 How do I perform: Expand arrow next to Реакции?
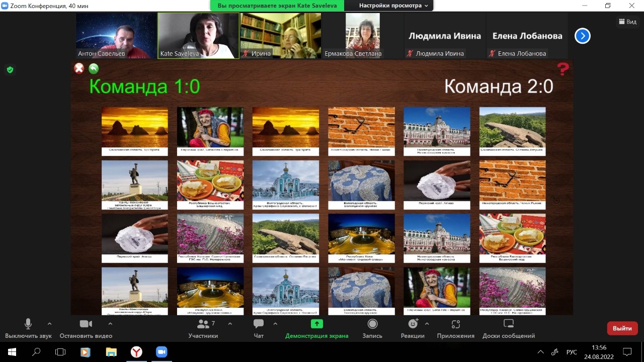point(428,324)
